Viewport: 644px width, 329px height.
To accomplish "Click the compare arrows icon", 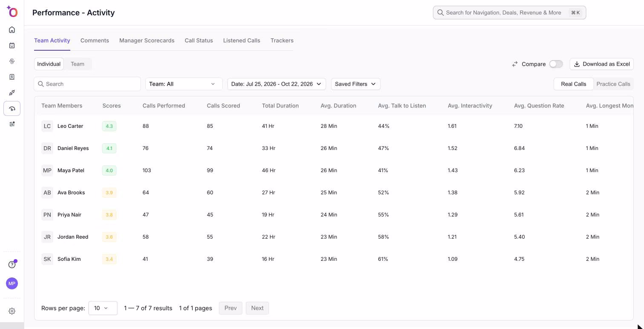I will click(x=515, y=64).
